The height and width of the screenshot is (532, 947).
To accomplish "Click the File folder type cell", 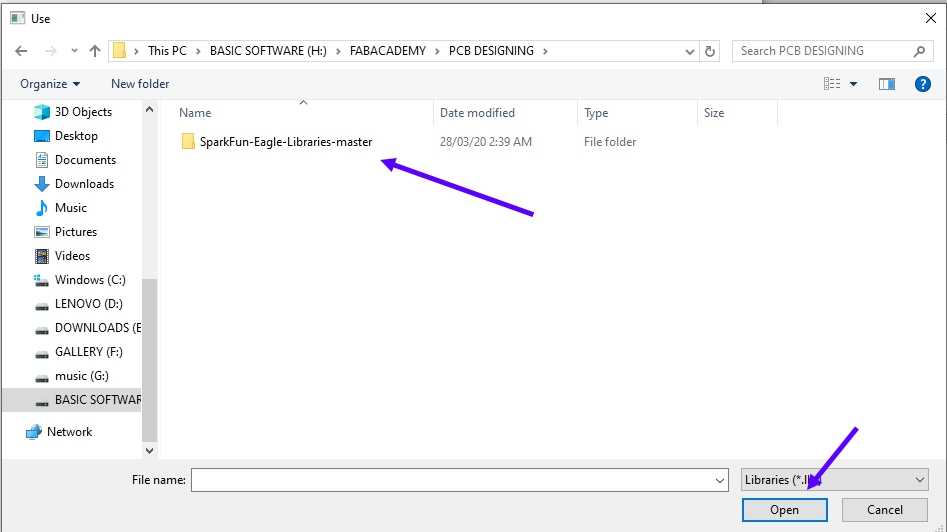I will [610, 142].
